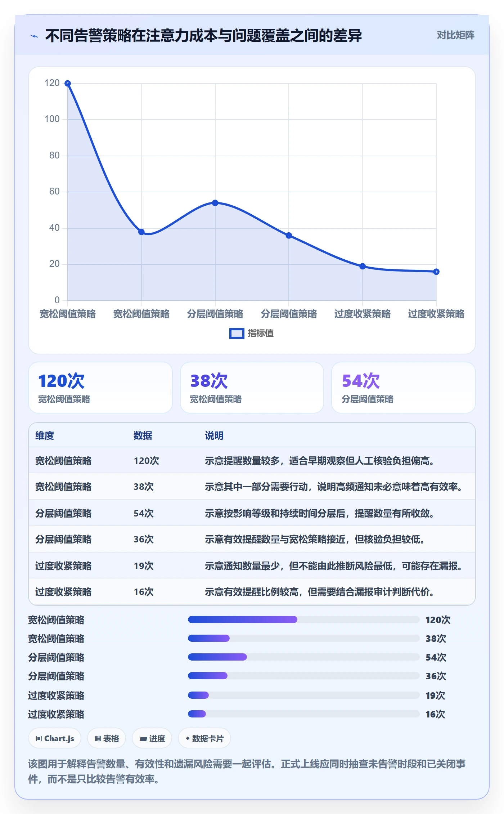
Task: Click the 38次 cell in the table
Action: (x=144, y=487)
